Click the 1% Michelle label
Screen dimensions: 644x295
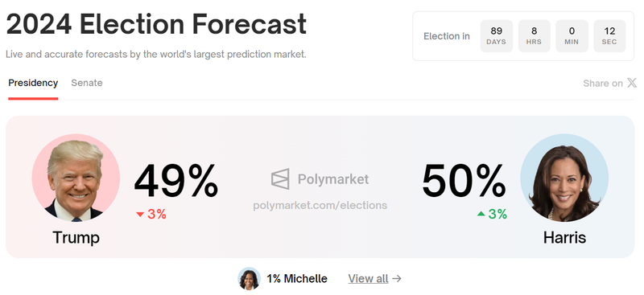click(x=297, y=279)
